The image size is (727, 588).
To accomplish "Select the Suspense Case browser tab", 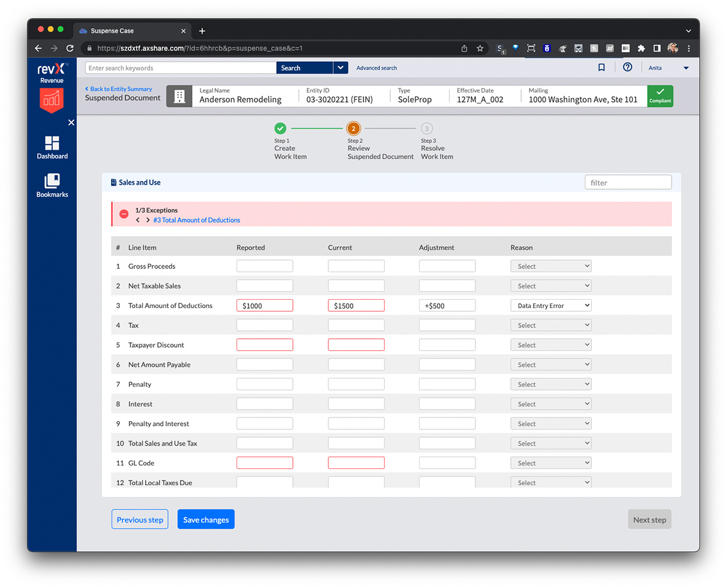I will pos(132,31).
